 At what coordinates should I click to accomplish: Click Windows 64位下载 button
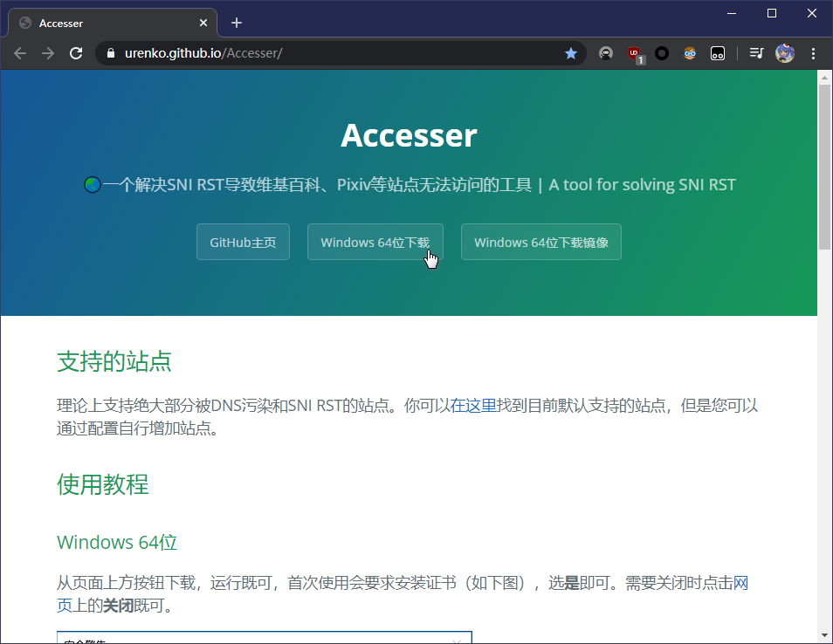[x=375, y=242]
